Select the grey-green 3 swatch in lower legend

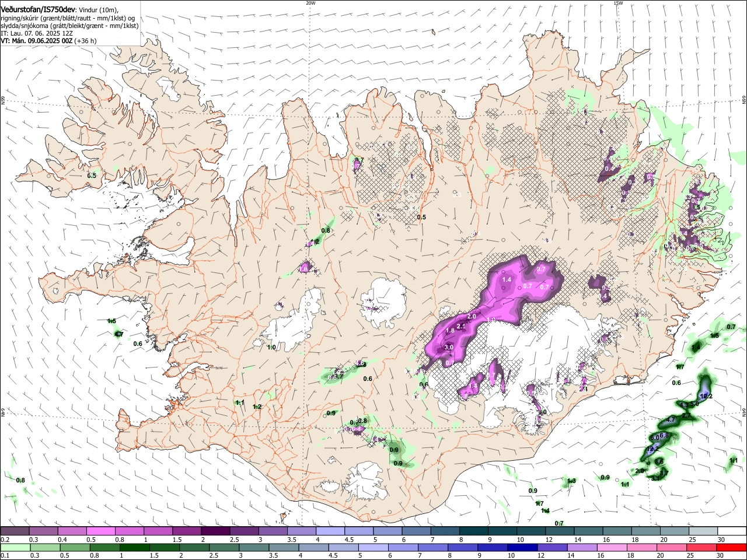254,547
